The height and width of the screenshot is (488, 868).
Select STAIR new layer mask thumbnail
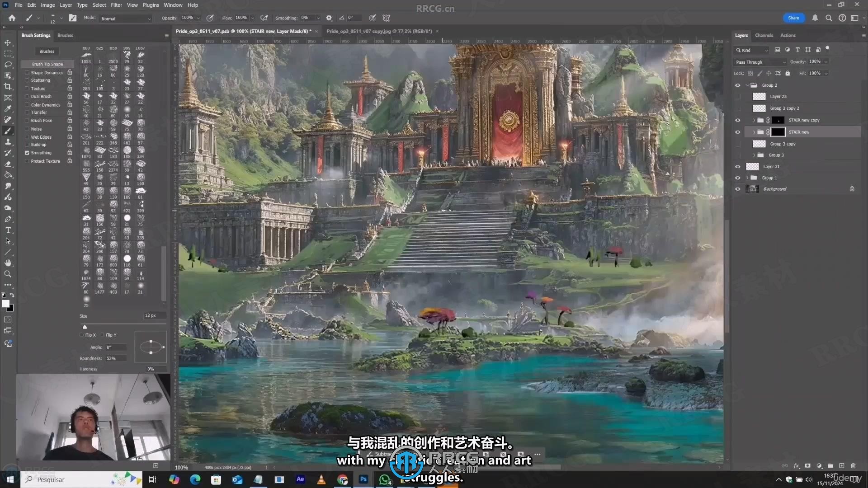tap(778, 132)
